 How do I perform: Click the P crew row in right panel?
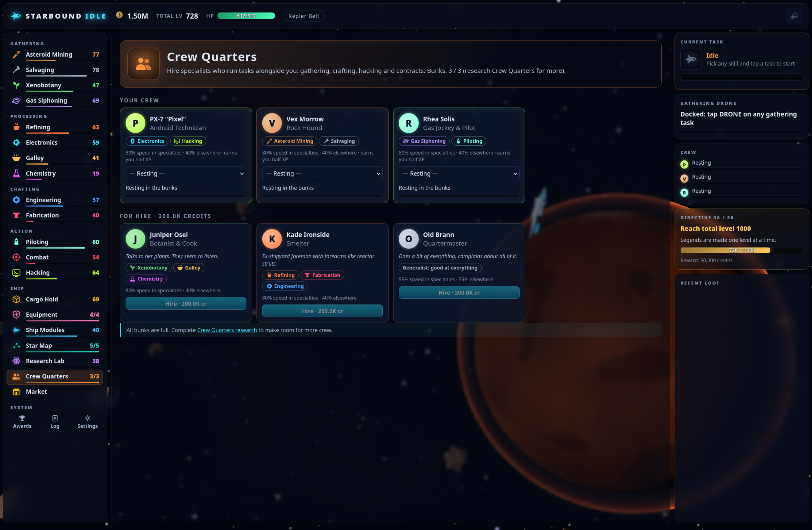(742, 164)
